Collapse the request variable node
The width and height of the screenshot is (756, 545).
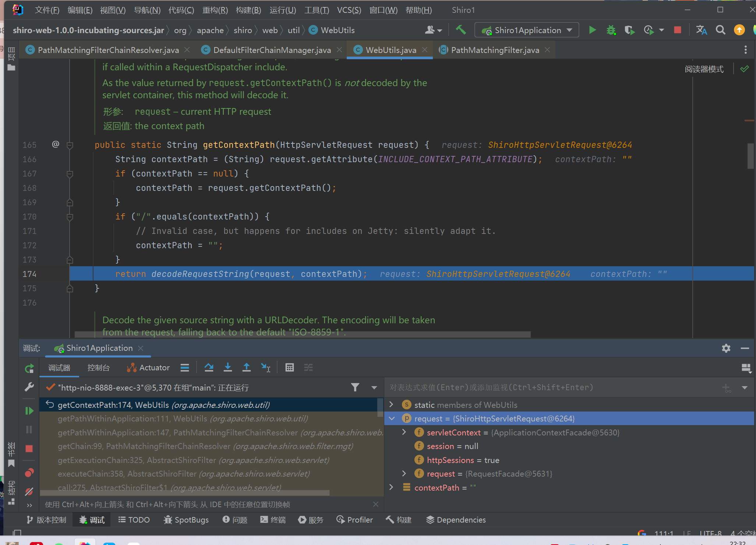click(392, 418)
